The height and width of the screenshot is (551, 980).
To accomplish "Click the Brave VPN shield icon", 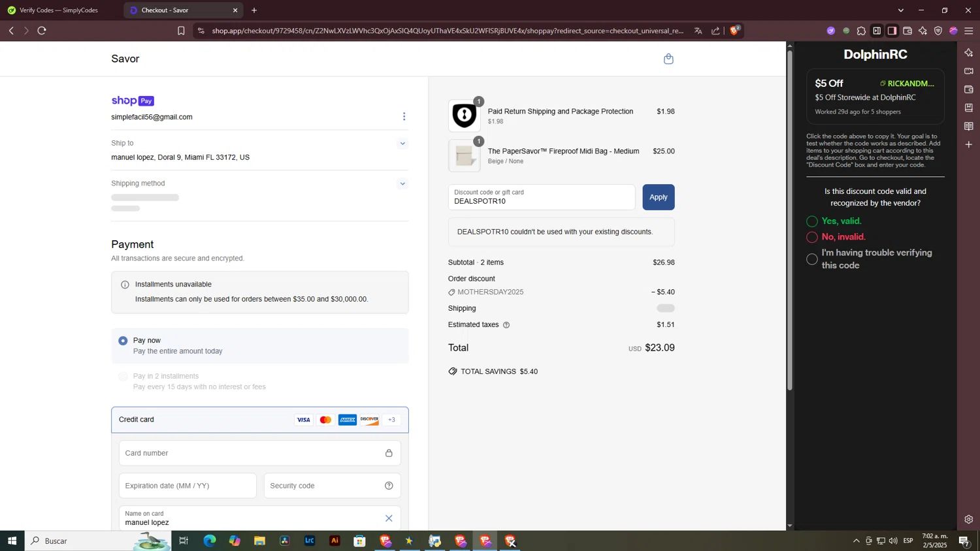I will click(938, 31).
